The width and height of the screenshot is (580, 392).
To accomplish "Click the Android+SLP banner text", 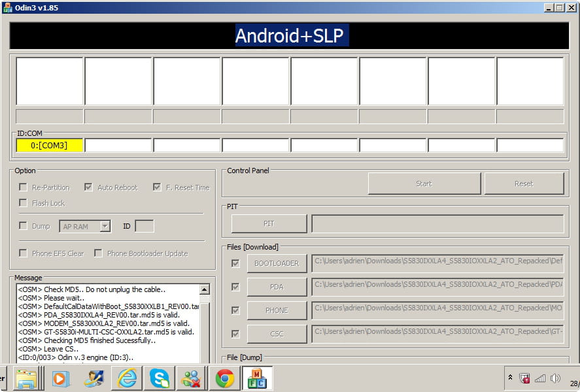I will point(289,35).
